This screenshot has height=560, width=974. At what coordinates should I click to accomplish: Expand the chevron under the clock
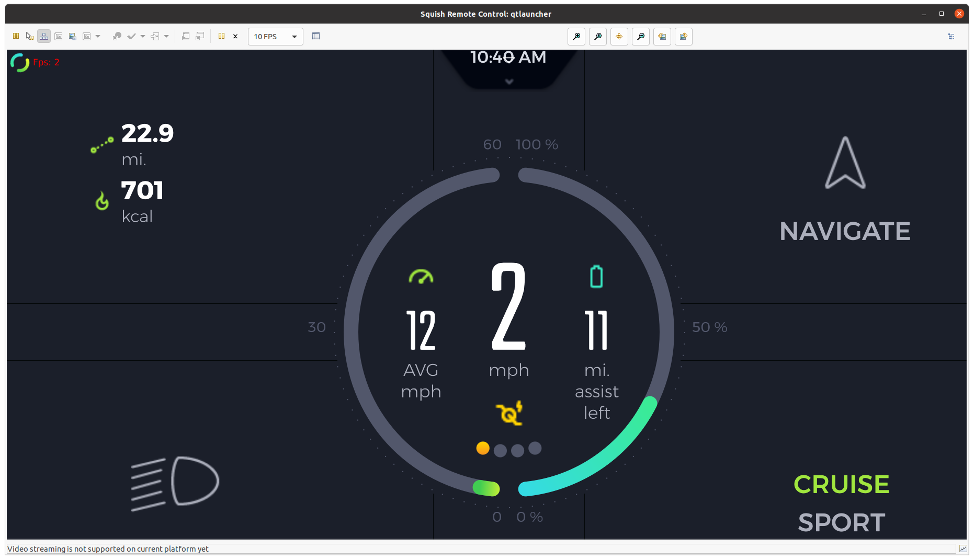tap(509, 82)
